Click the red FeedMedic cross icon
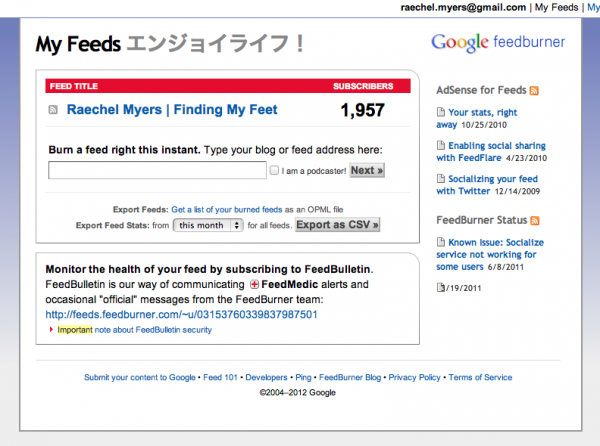Screen dimensions: 600x446 point(254,285)
